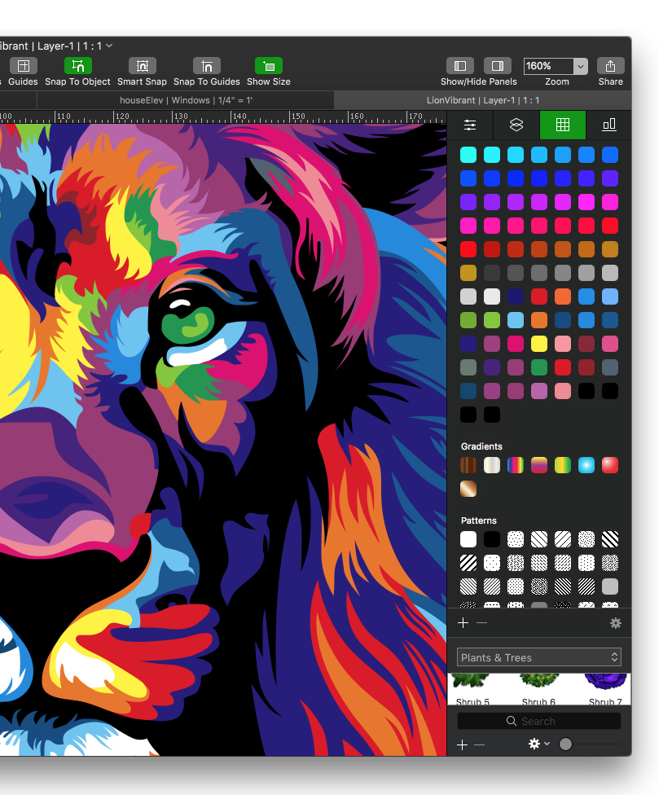This screenshot has width=672, height=795.
Task: Open the alignment chart panel tab
Action: point(608,125)
